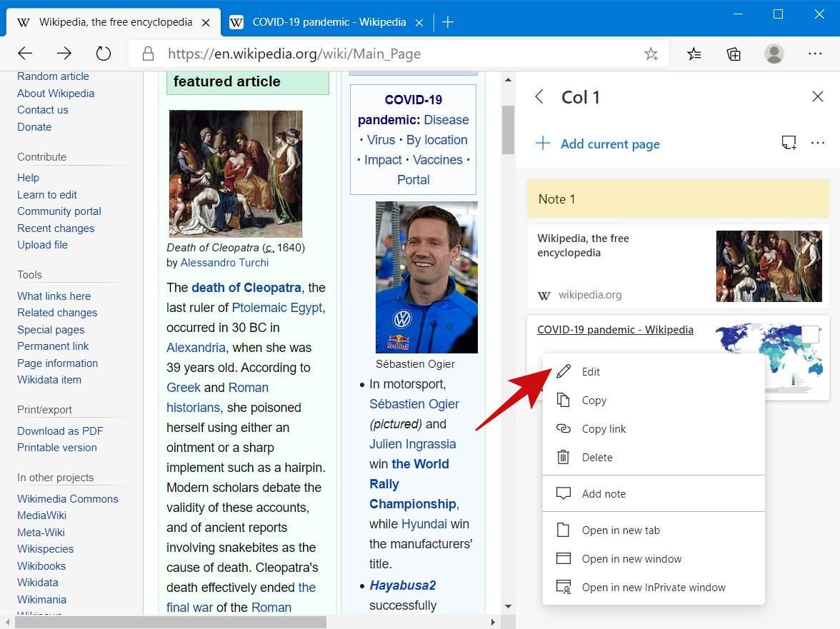Open a new tab with the plus button
The width and height of the screenshot is (840, 629).
point(448,22)
